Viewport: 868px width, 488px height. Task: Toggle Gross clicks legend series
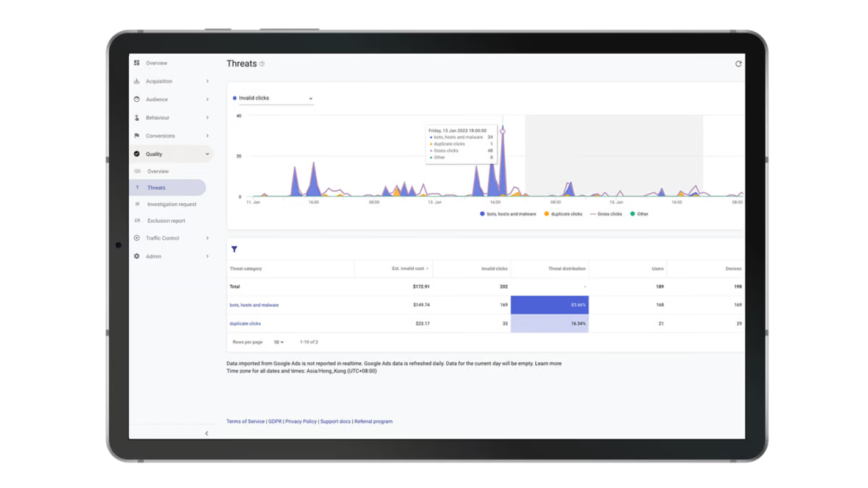point(606,214)
